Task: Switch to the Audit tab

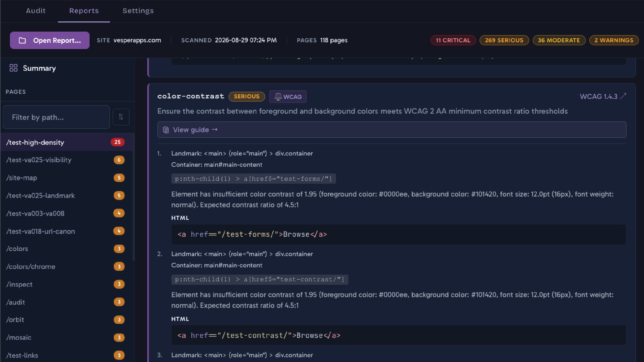Action: point(36,11)
